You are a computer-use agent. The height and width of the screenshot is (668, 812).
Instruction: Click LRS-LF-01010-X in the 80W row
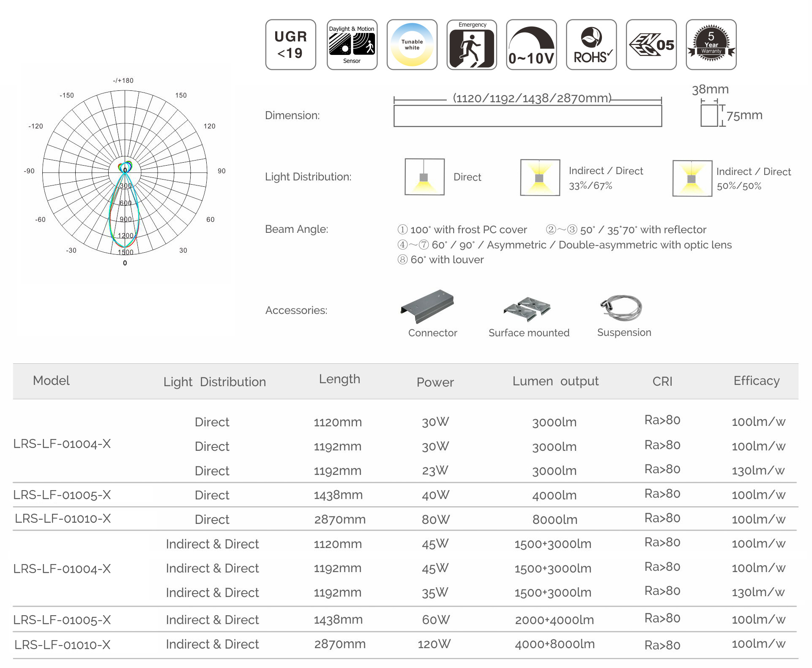point(63,518)
